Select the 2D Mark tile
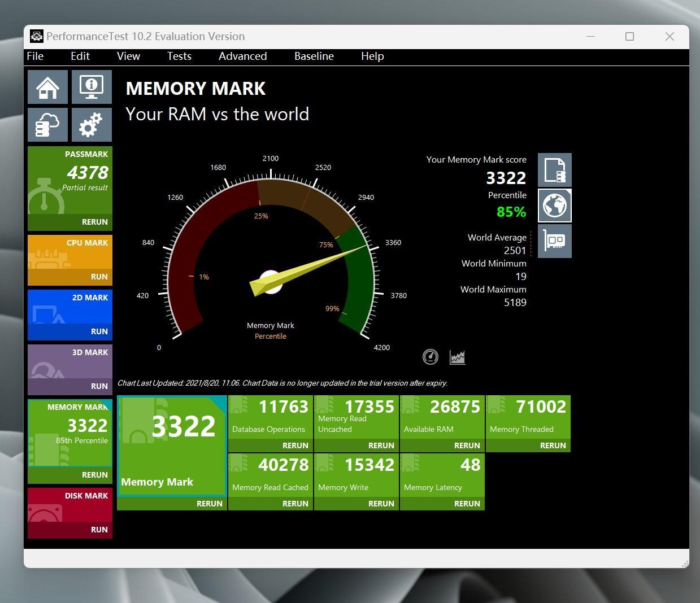The image size is (700, 603). coord(70,307)
